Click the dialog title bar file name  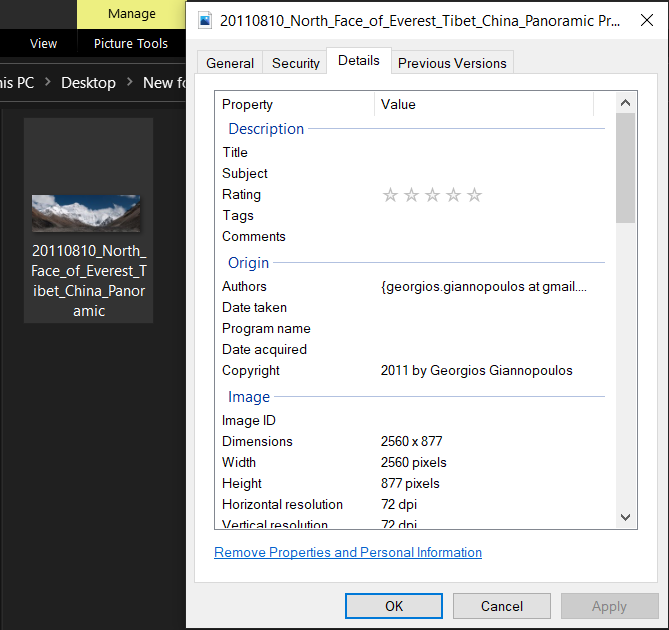pos(420,20)
